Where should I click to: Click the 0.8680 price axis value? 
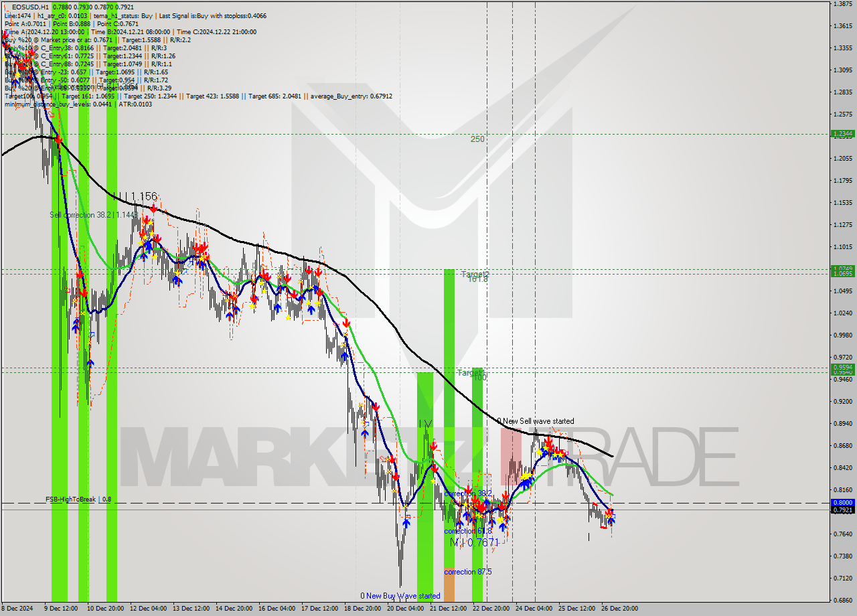click(x=842, y=445)
